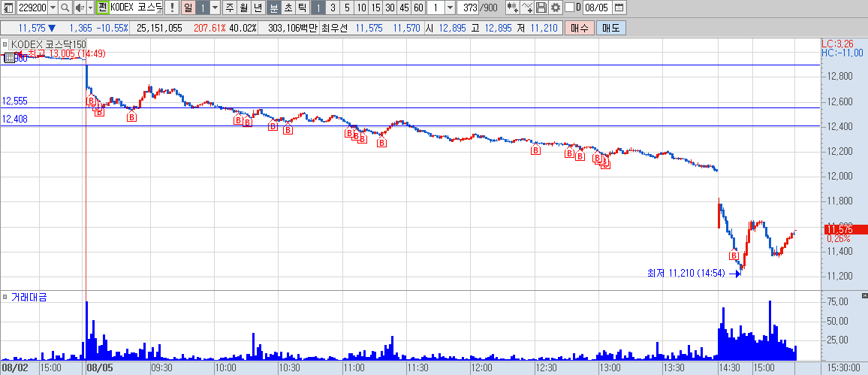Image resolution: width=868 pixels, height=375 pixels.
Task: Click the exclamation mark info icon
Action: point(172,8)
